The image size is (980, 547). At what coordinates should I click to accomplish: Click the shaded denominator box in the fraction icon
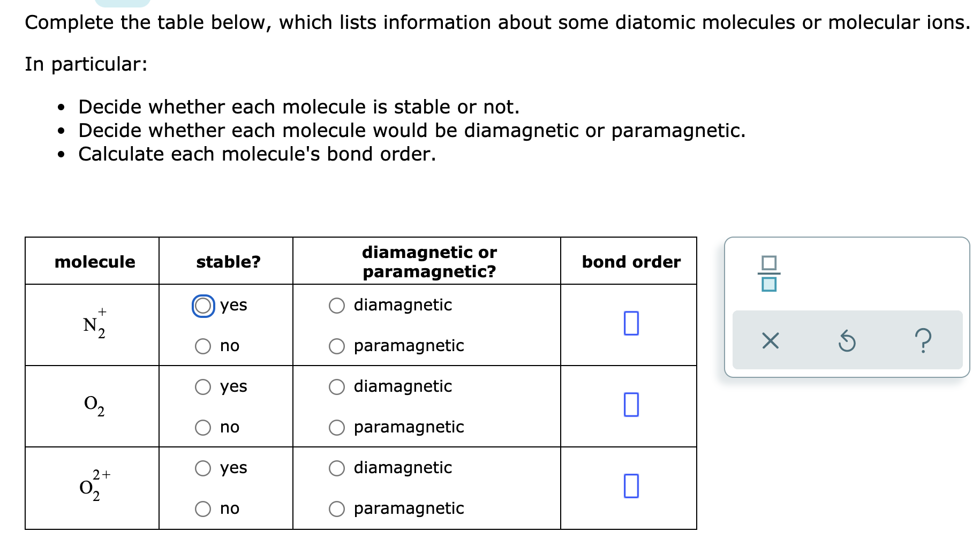point(770,285)
